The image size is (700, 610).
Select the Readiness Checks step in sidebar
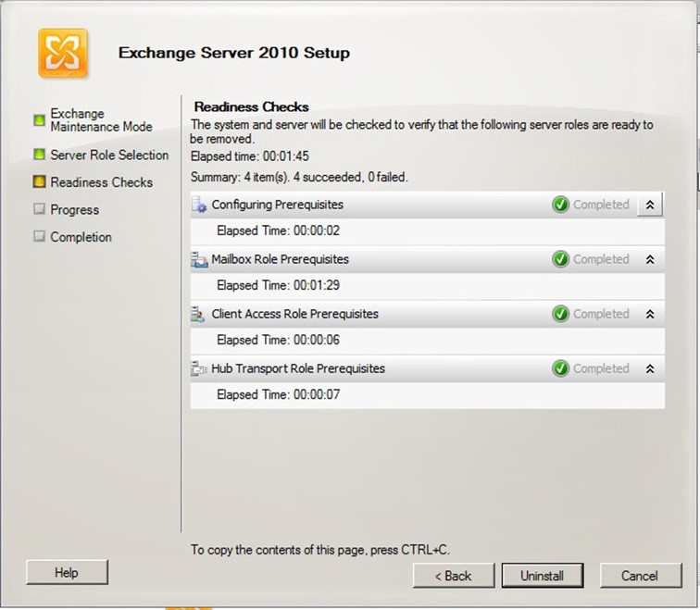pyautogui.click(x=101, y=182)
